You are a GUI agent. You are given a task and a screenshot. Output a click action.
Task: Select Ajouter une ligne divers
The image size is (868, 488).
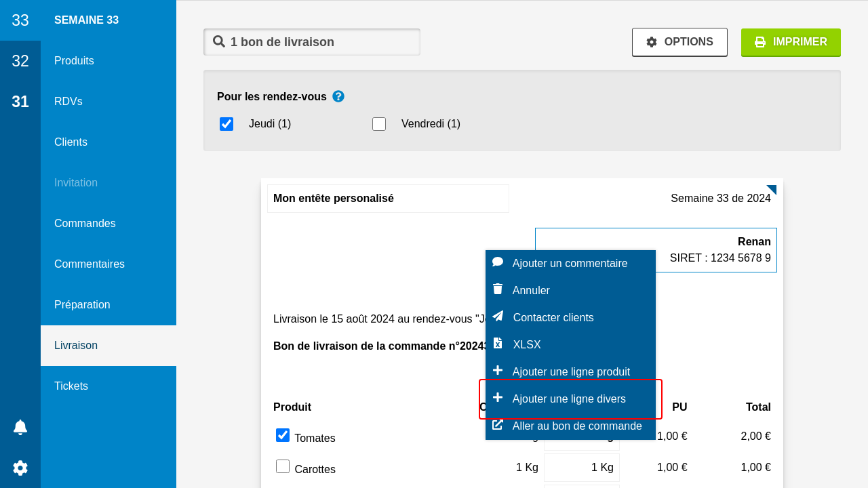(x=569, y=399)
